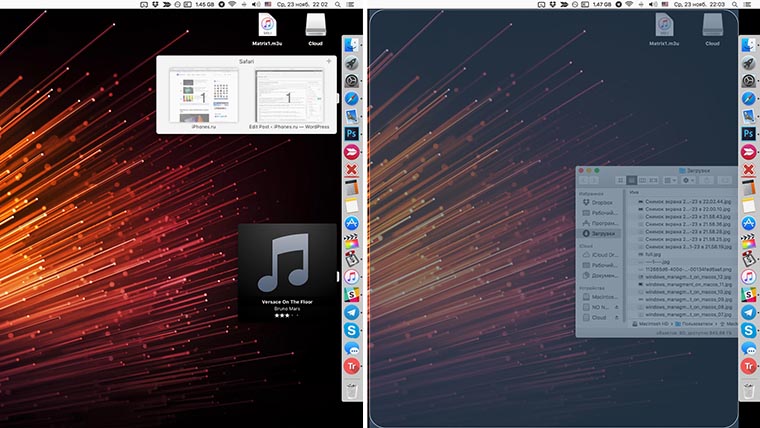Screen dimensions: 760x428
Task: Switch Finder to list view
Action: [633, 180]
